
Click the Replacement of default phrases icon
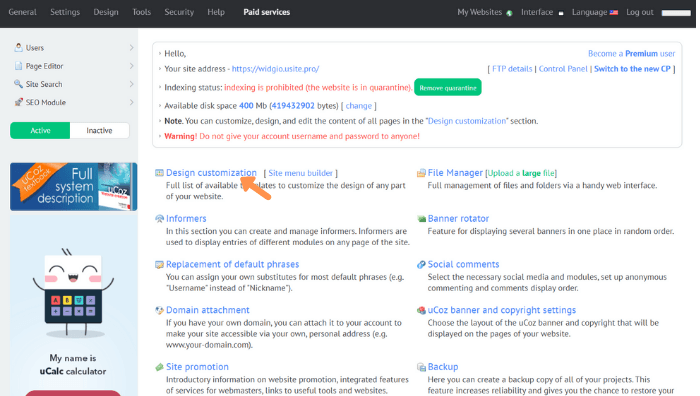tap(159, 264)
